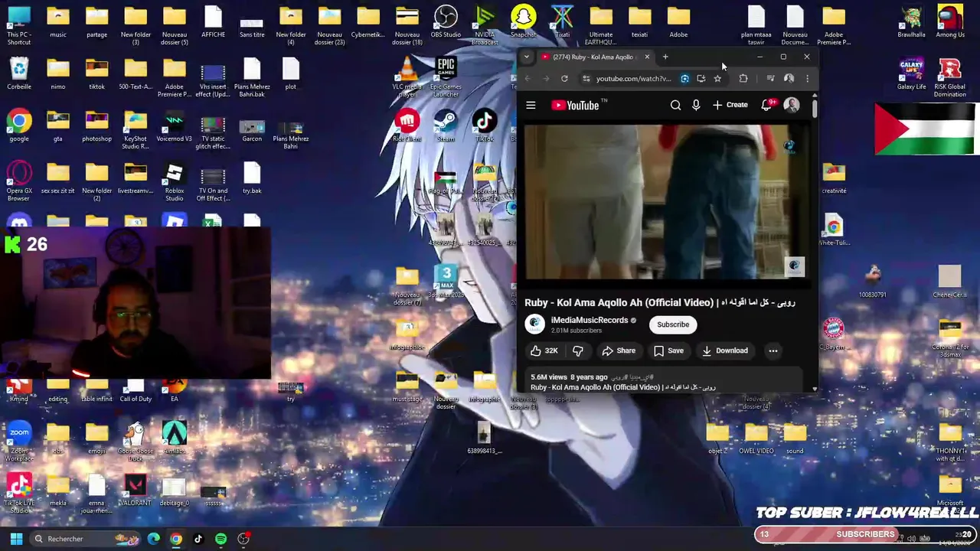980x551 pixels.
Task: Open Windows Start menu
Action: point(16,539)
